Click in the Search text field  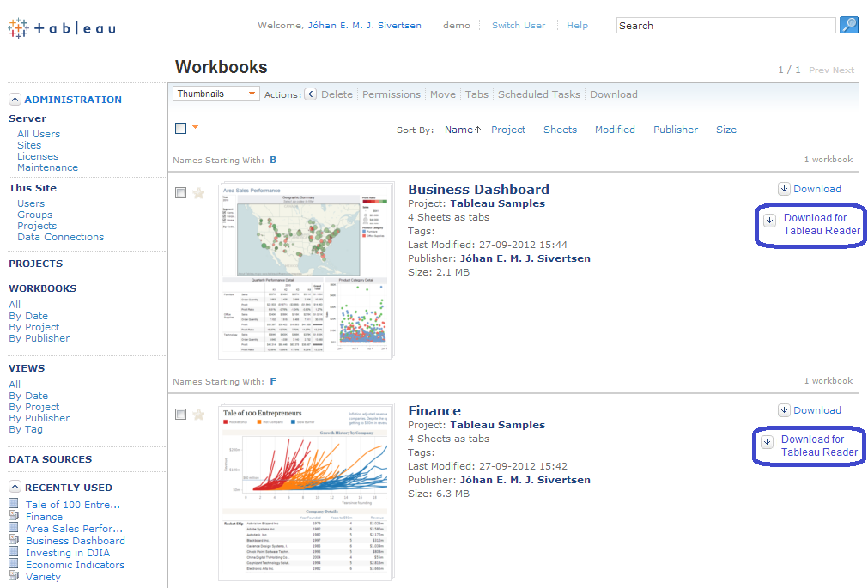click(x=725, y=26)
